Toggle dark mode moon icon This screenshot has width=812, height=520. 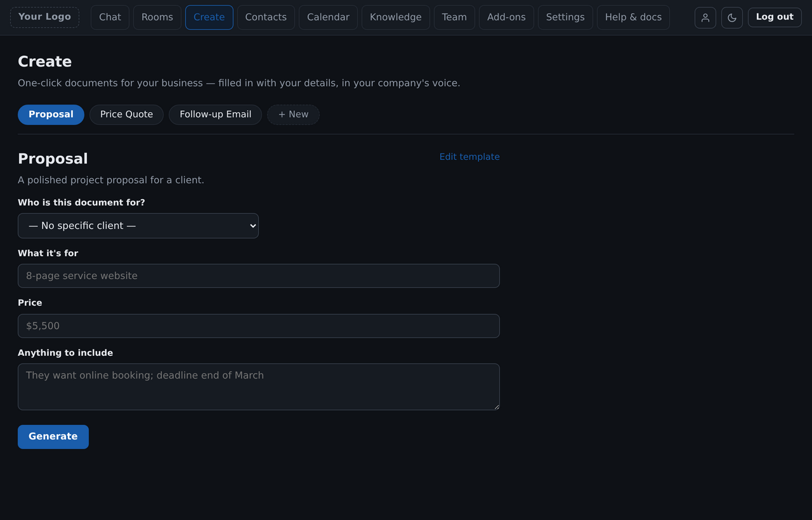(x=732, y=18)
